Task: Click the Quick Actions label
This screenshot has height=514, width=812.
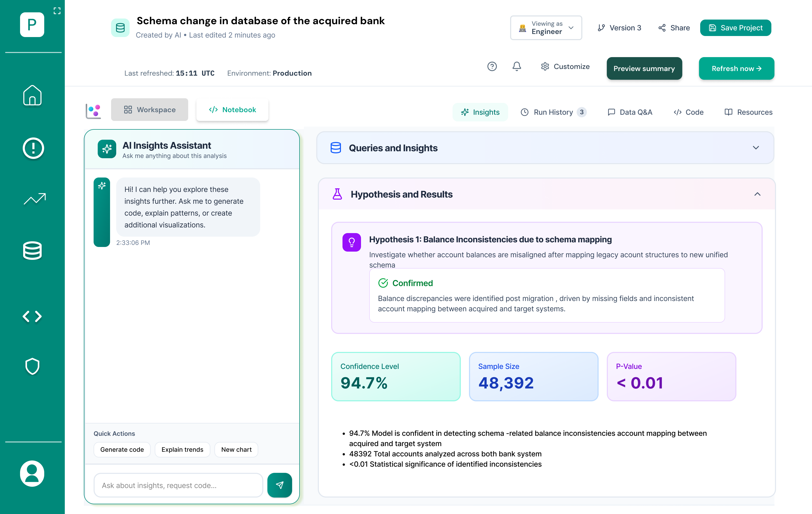Action: click(114, 433)
